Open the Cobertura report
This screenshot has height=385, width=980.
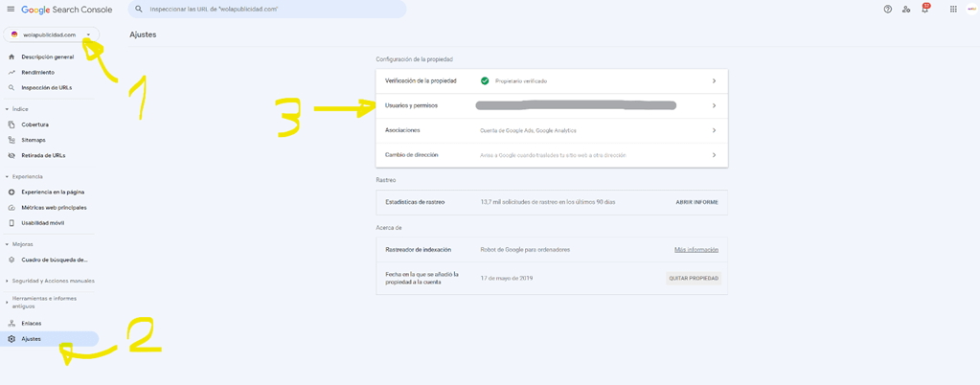pyautogui.click(x=35, y=125)
